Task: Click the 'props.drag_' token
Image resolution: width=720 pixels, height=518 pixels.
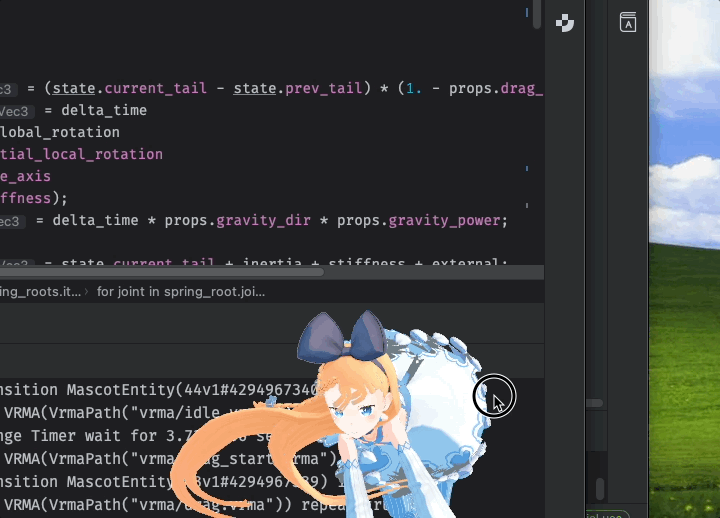Action: pyautogui.click(x=496, y=88)
